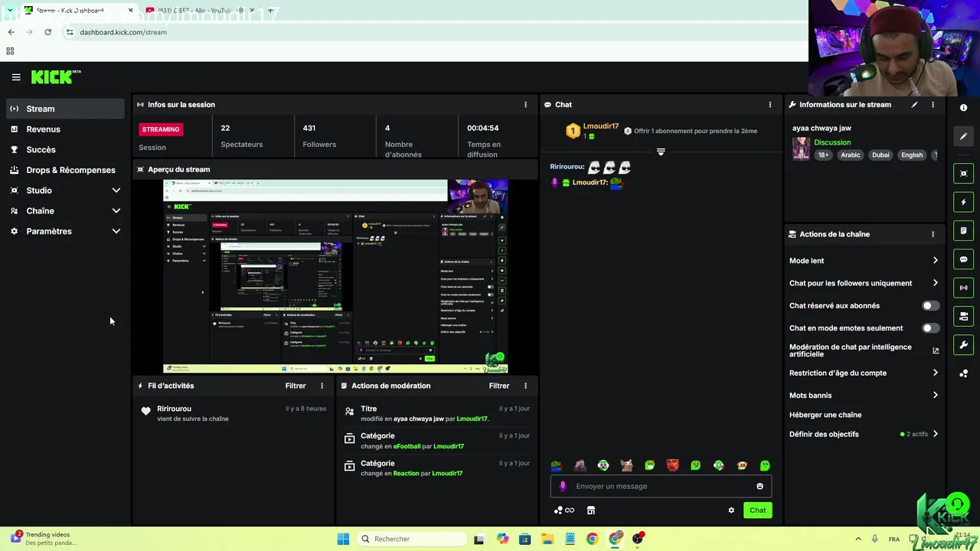Toggle stream preview widget in right toolbar
Screen dimensions: 980x551
[x=963, y=174]
